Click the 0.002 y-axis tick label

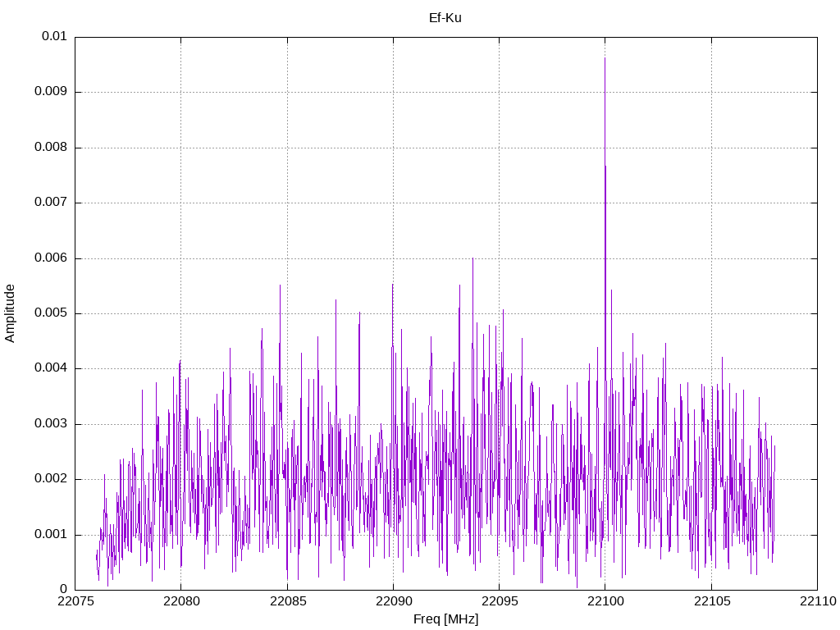click(50, 479)
